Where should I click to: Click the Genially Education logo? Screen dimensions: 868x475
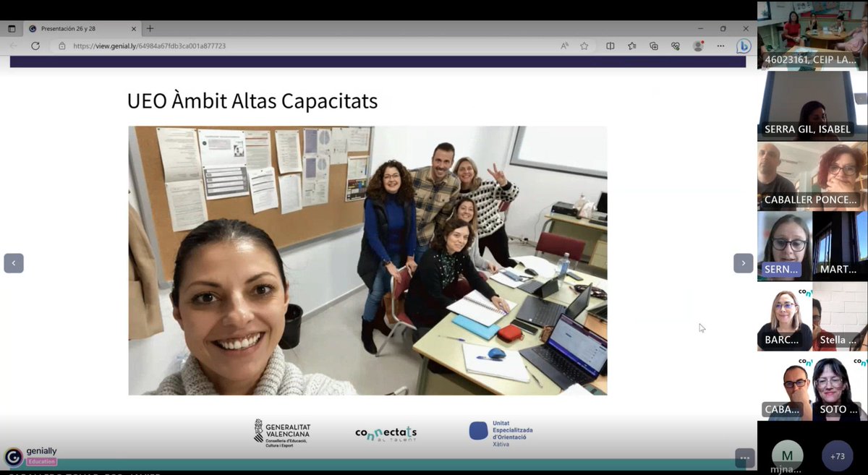pos(31,455)
